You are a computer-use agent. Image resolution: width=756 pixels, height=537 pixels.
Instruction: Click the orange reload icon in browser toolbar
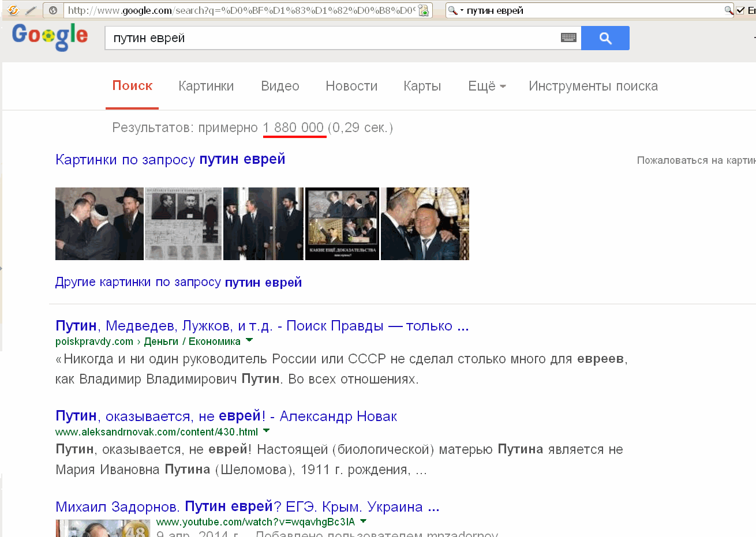13,10
